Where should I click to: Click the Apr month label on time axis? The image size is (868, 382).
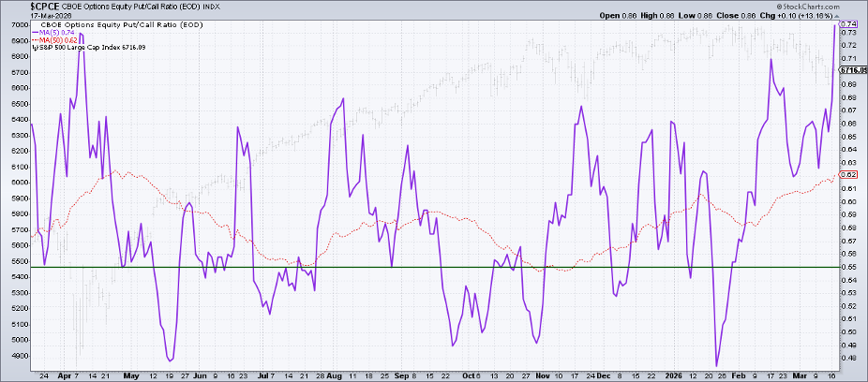65,375
